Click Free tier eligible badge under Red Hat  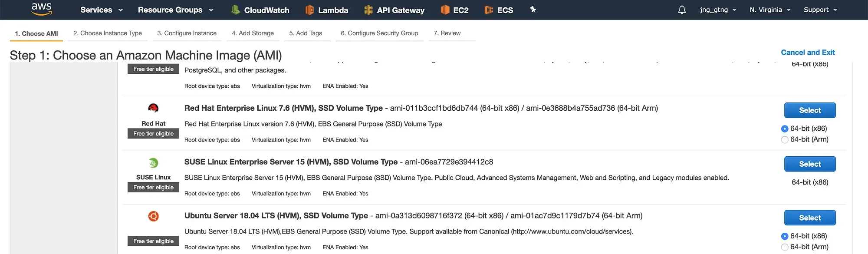click(153, 134)
